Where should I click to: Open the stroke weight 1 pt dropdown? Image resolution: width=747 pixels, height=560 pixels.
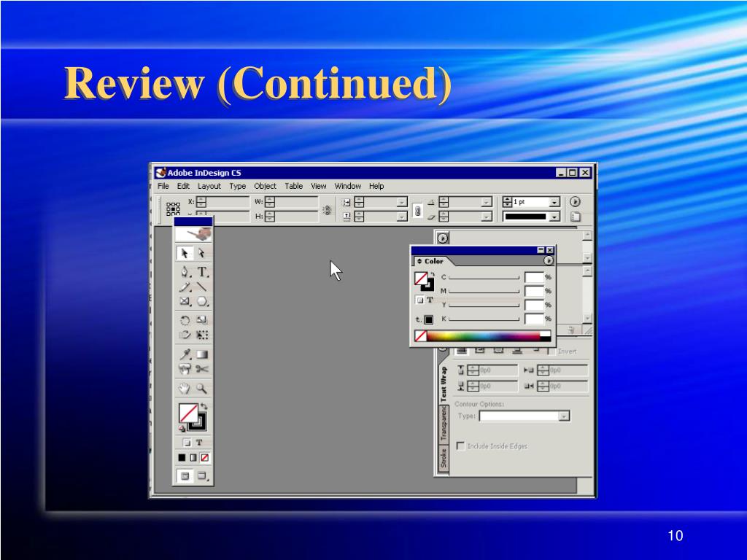(554, 203)
